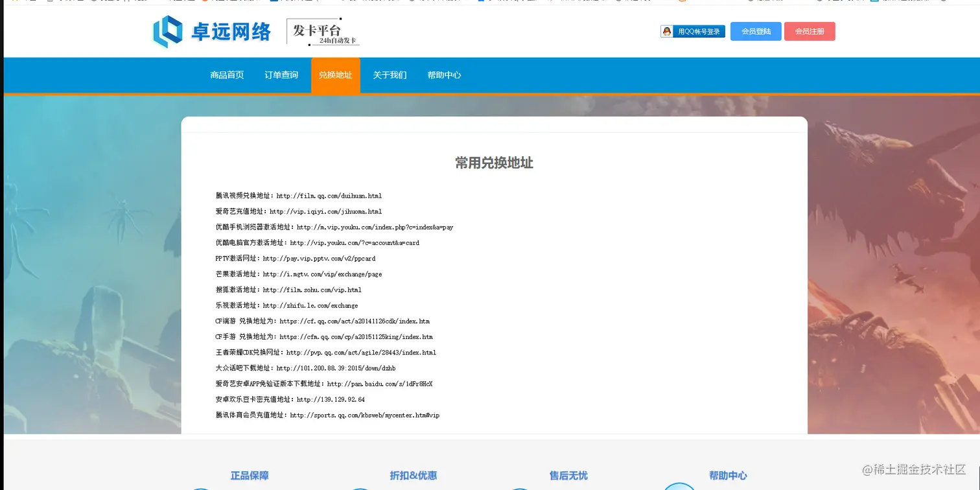Click the CF手游 兑换地址 line
The width and height of the screenshot is (980, 490).
coord(324,337)
